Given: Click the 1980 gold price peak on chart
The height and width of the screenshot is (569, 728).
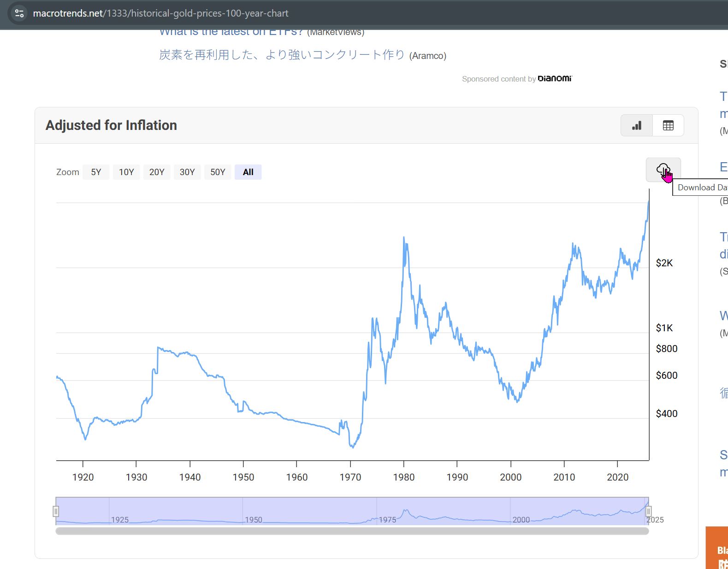Looking at the screenshot, I should click(x=404, y=238).
